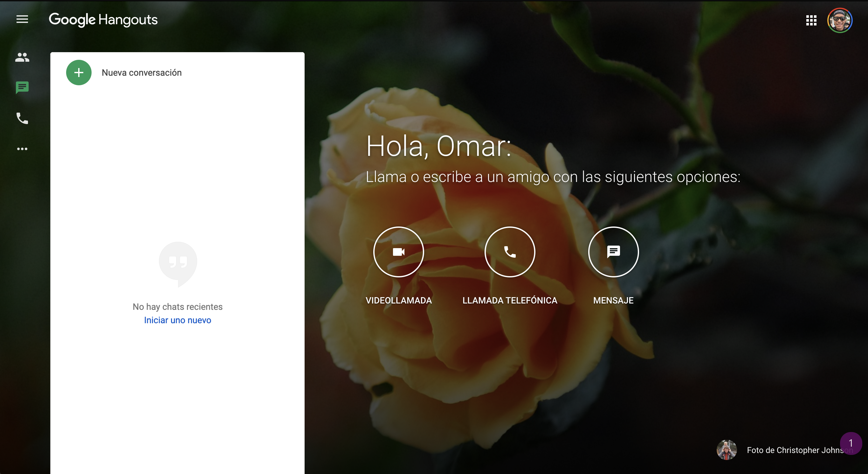Click the green plus new conversation button

(79, 73)
